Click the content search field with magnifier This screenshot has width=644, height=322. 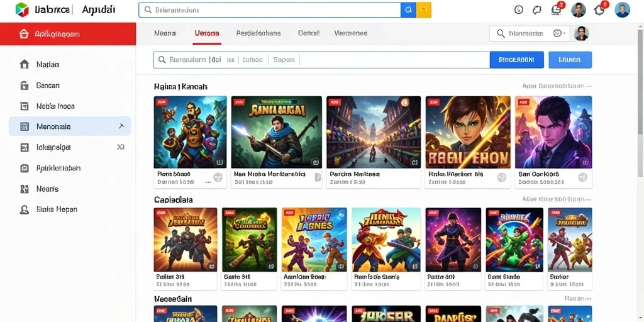321,60
